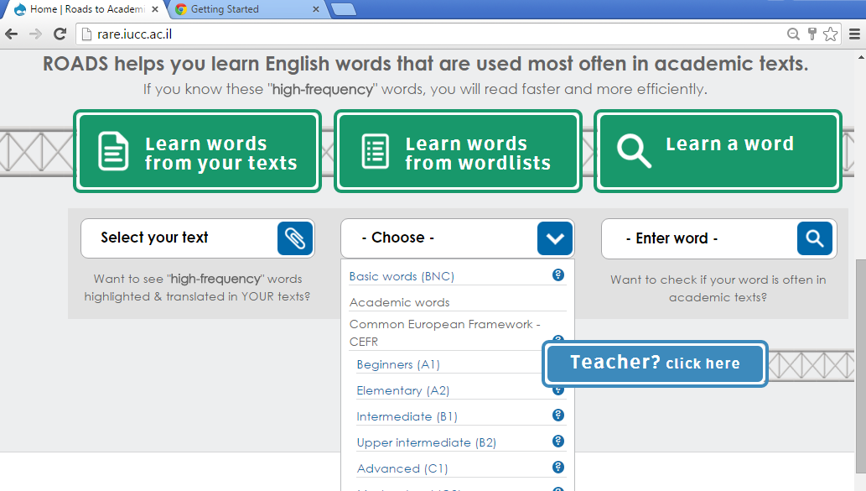Click the Enter word input field
866x491 pixels.
coord(719,239)
